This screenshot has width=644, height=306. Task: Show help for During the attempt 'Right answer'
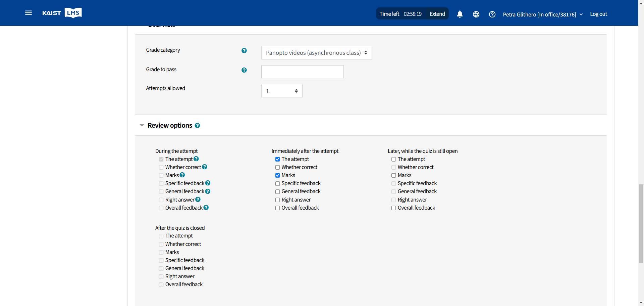(198, 200)
